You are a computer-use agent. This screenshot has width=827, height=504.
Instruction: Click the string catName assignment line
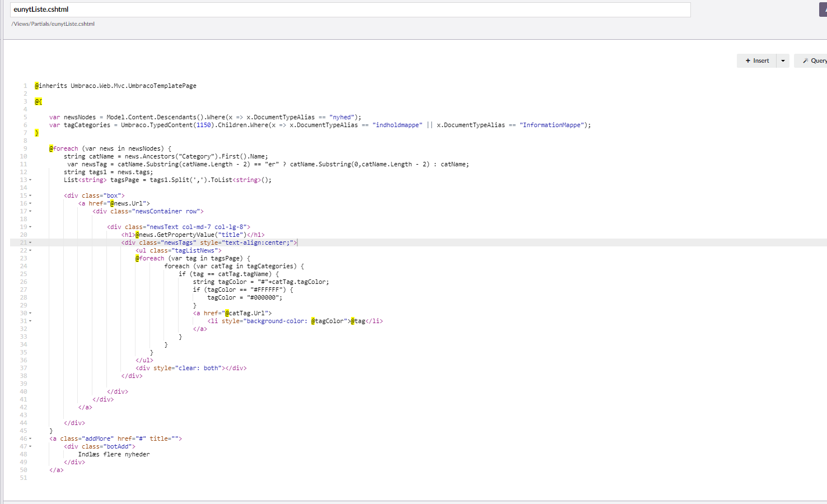point(166,156)
